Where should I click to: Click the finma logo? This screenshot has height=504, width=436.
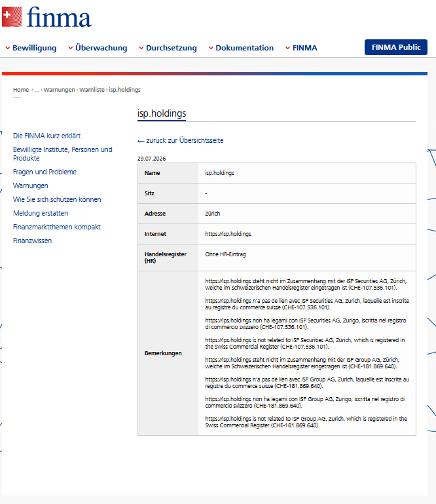click(46, 17)
